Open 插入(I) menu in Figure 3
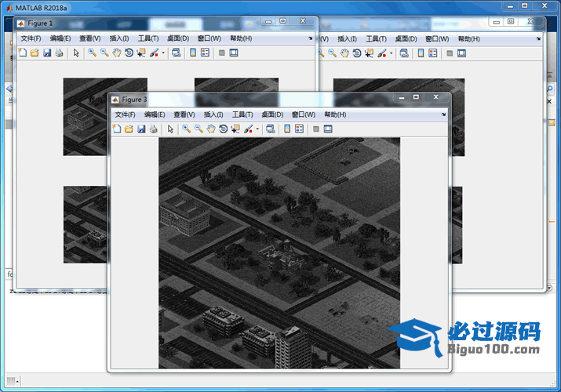This screenshot has width=561, height=392. coord(213,114)
